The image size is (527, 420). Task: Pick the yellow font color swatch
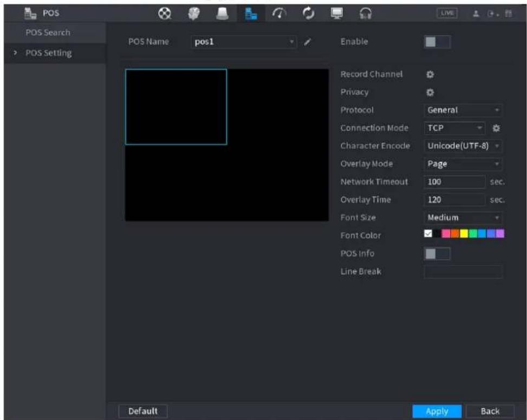(x=464, y=234)
